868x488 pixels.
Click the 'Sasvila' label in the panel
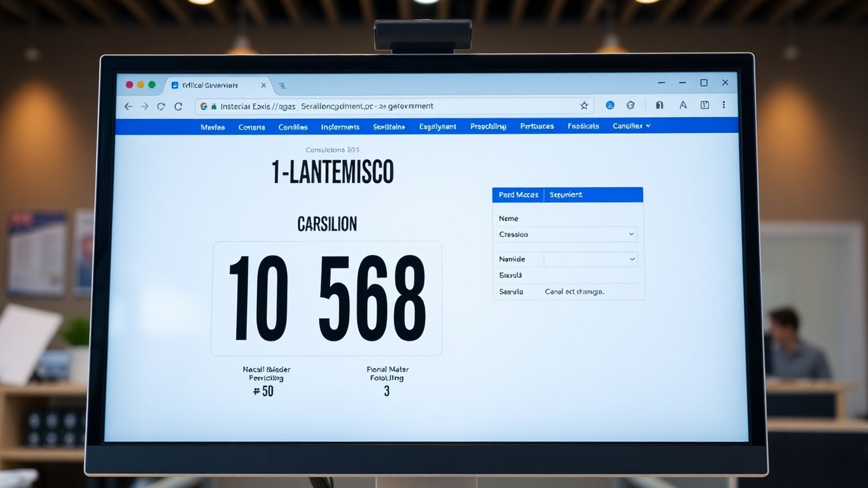click(511, 292)
